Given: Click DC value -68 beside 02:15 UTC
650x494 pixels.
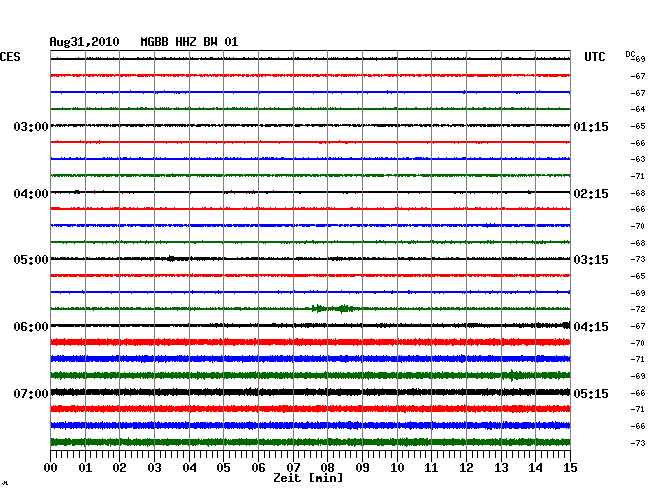Looking at the screenshot, I should point(638,193).
